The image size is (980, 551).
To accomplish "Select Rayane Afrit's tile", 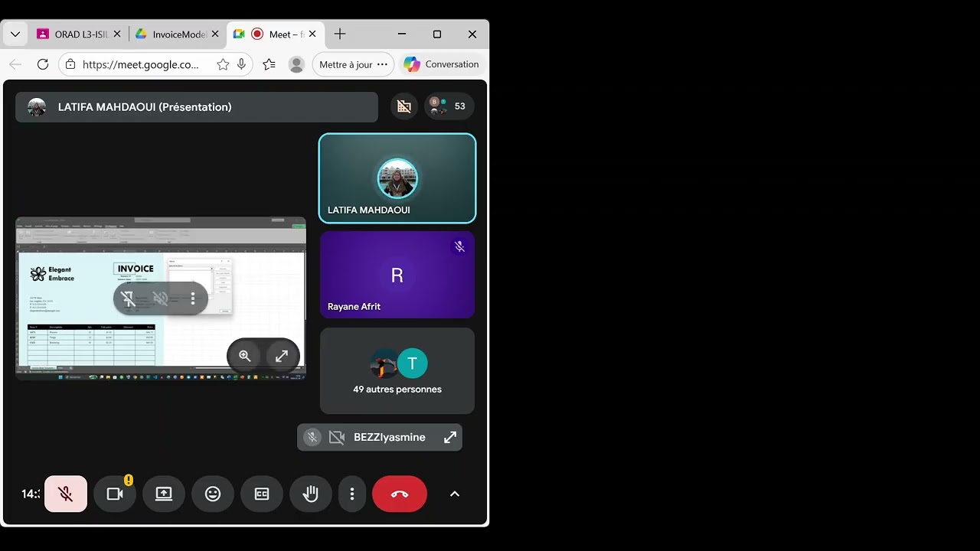I will (x=397, y=275).
